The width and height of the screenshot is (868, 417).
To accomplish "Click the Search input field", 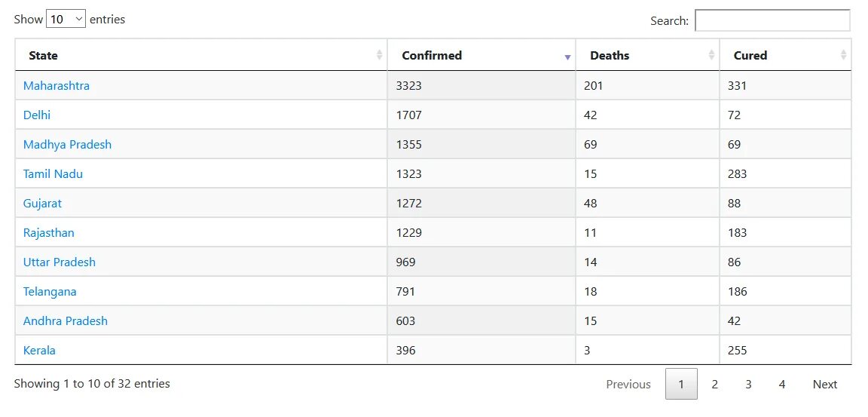I will 772,20.
